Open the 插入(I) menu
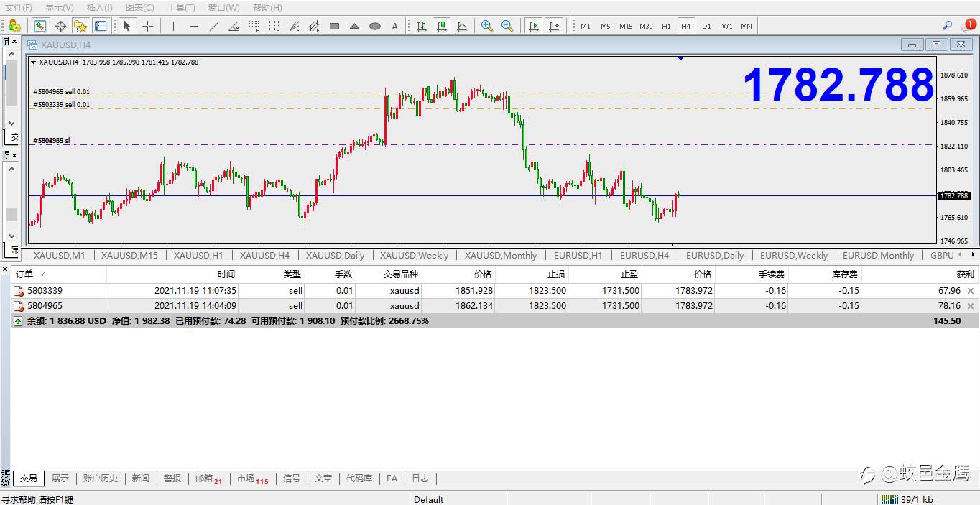 pos(100,7)
